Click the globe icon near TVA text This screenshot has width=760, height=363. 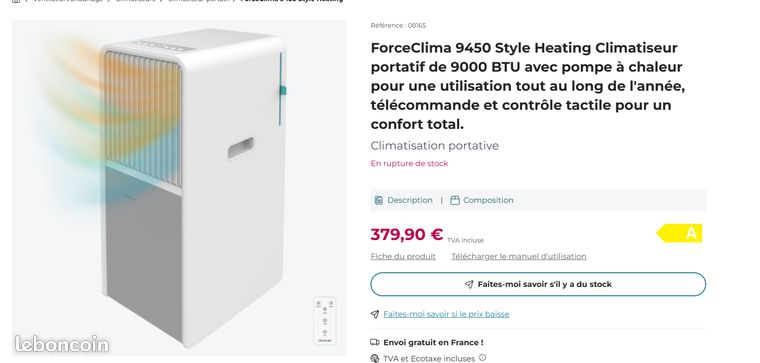pyautogui.click(x=375, y=359)
